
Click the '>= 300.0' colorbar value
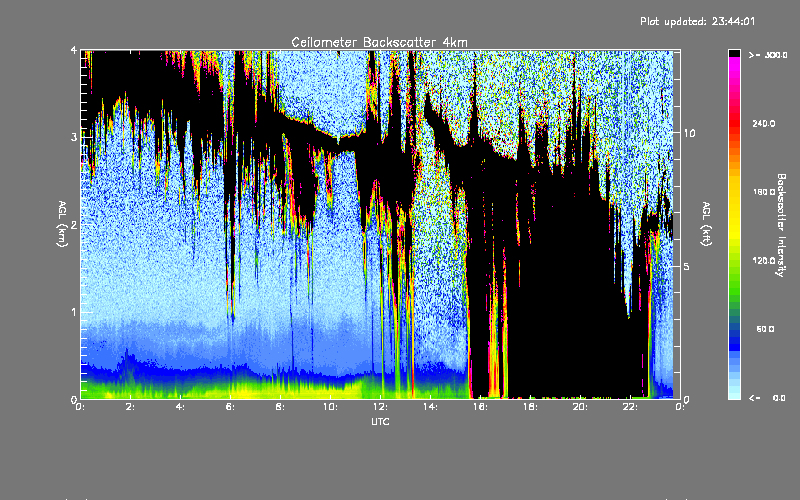768,55
